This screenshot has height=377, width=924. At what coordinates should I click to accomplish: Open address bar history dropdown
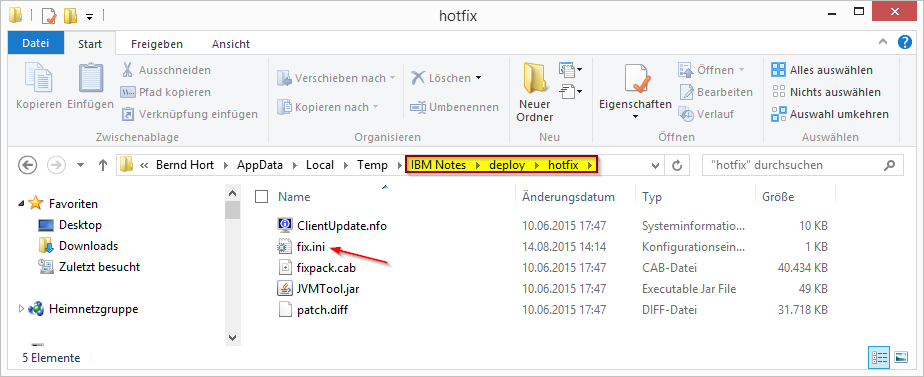(x=655, y=166)
